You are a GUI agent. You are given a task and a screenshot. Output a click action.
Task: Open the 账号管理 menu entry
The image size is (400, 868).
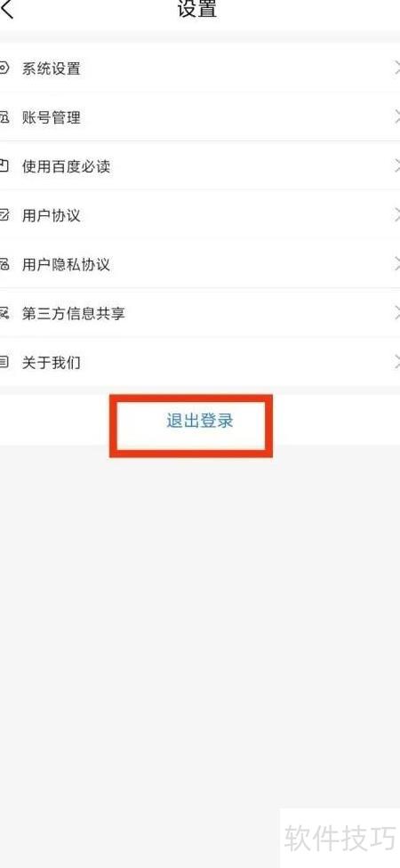tap(200, 117)
